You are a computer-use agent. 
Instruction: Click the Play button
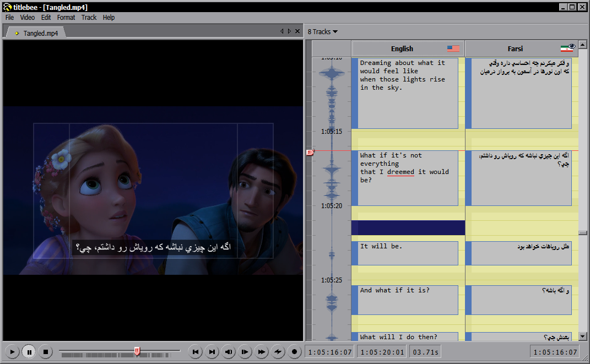(12, 352)
